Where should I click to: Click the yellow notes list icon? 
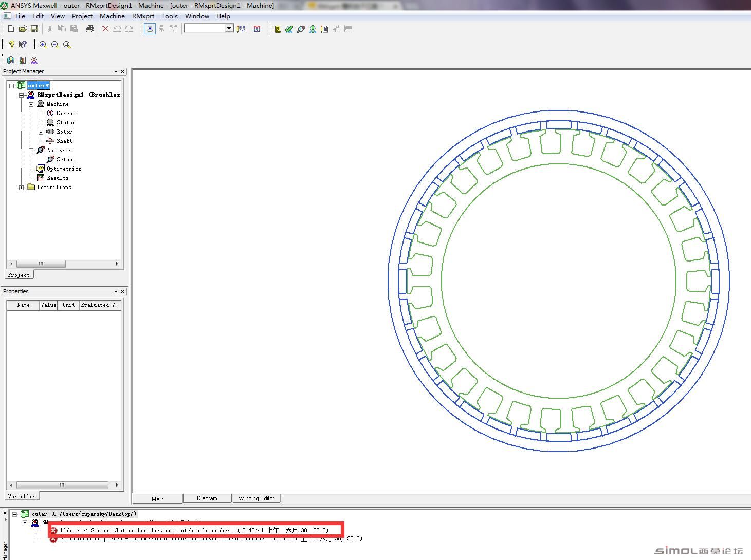click(x=277, y=29)
